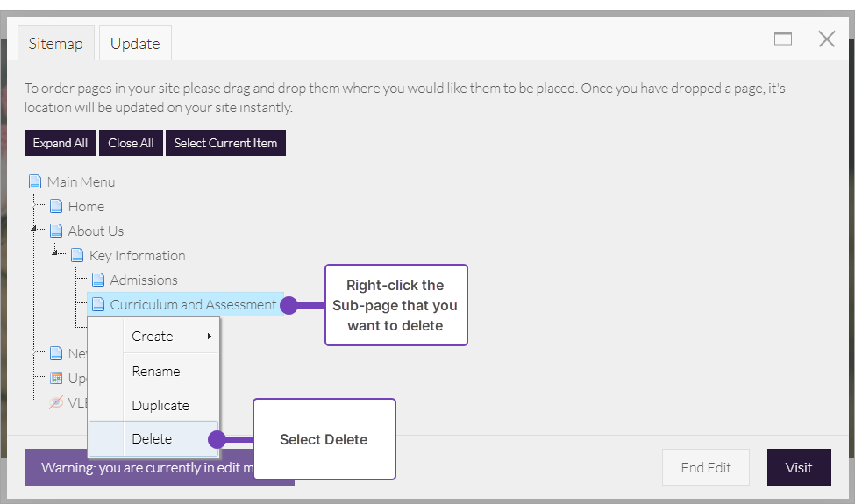This screenshot has width=855, height=504.
Task: Click the Curriculum and Assessment page icon
Action: [98, 305]
